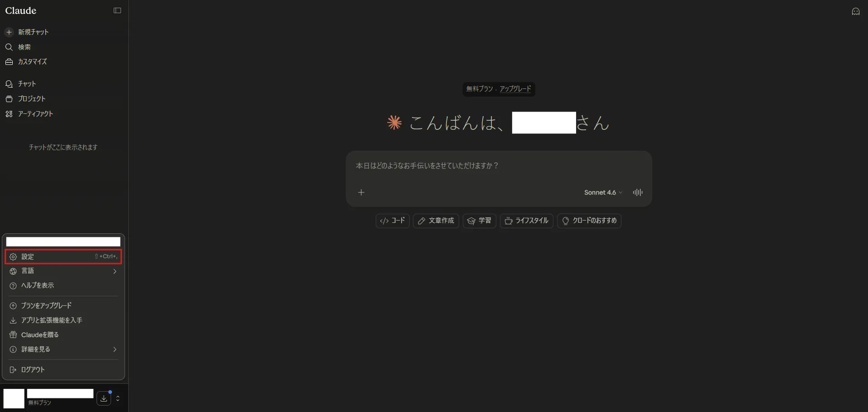Click the info icon beside 詳細を見る
The image size is (868, 412).
[x=13, y=349]
